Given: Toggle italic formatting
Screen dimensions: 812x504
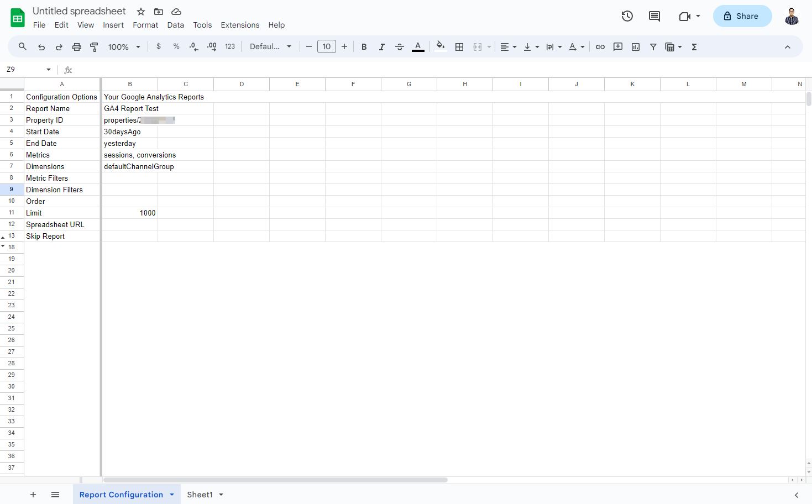Looking at the screenshot, I should [x=381, y=47].
